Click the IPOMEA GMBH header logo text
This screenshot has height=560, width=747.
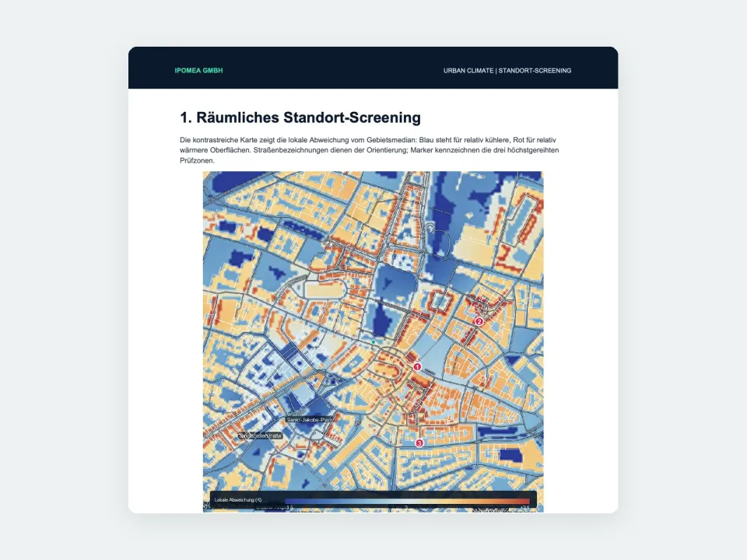coord(198,71)
